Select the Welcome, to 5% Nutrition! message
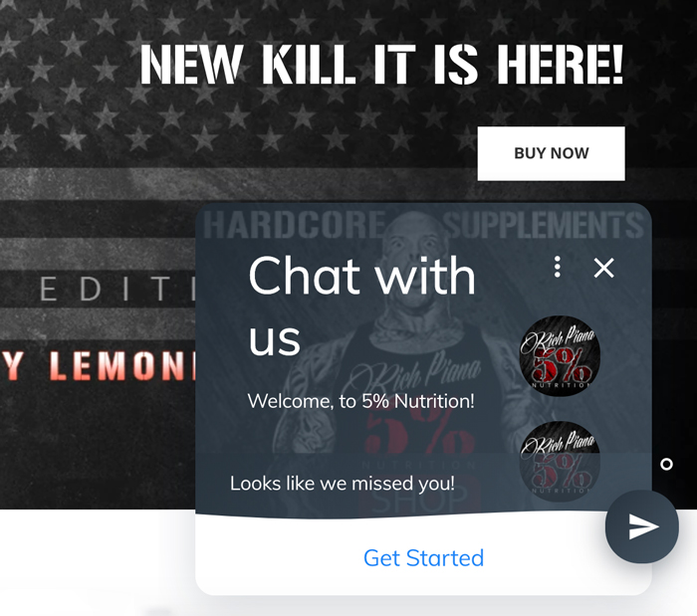 click(x=360, y=401)
